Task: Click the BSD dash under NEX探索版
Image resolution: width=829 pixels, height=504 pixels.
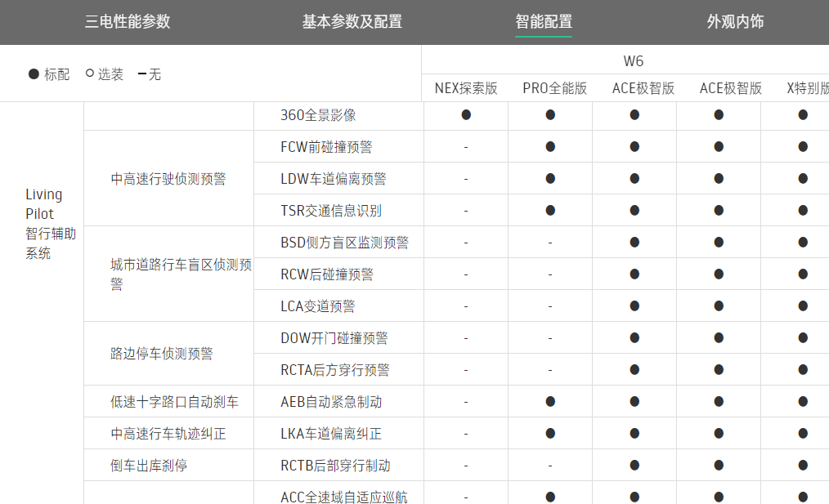Action: tap(466, 243)
